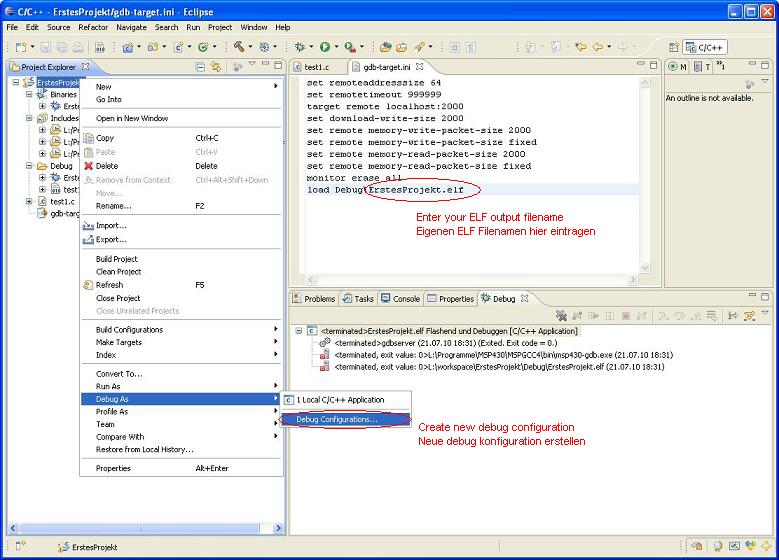779x560 pixels.
Task: Switch to the Properties tab
Action: click(451, 299)
